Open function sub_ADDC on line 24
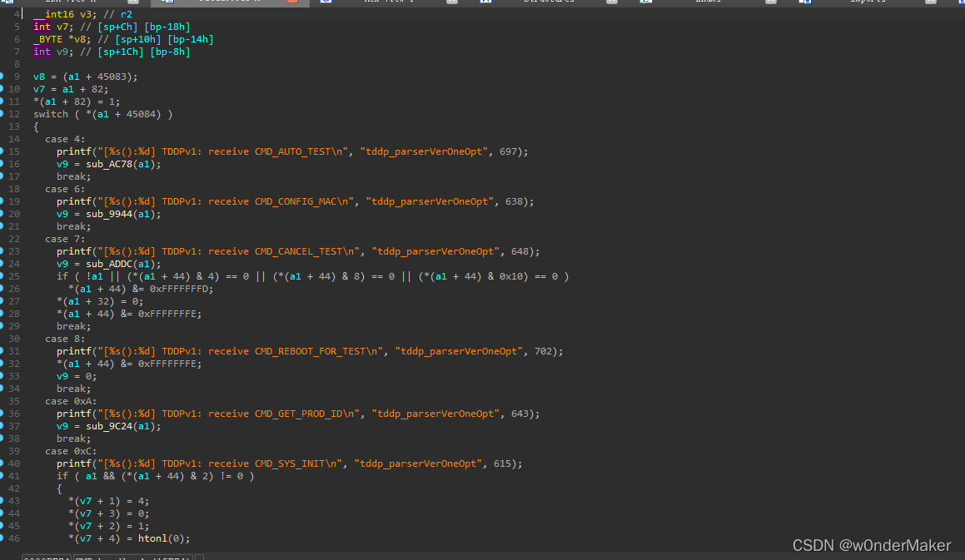965x560 pixels. click(108, 264)
